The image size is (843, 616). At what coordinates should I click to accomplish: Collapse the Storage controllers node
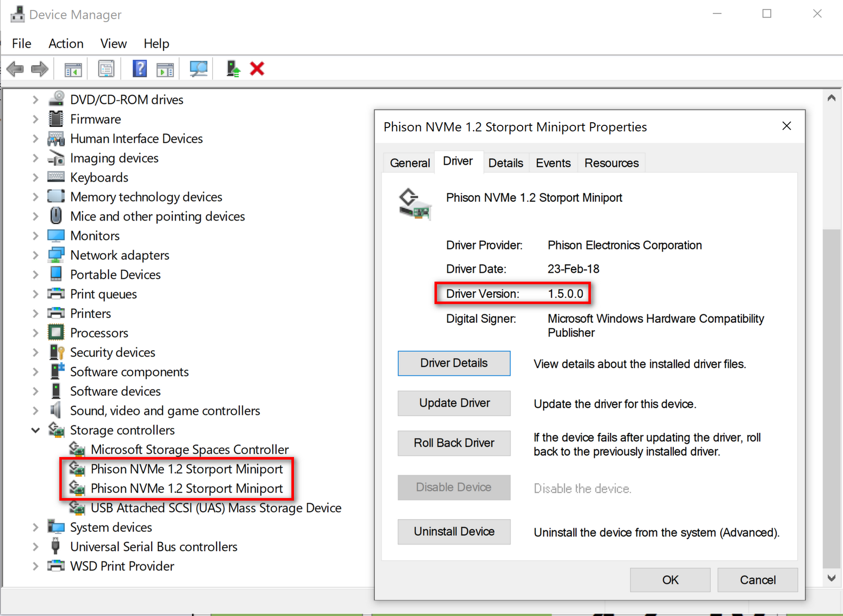[35, 430]
